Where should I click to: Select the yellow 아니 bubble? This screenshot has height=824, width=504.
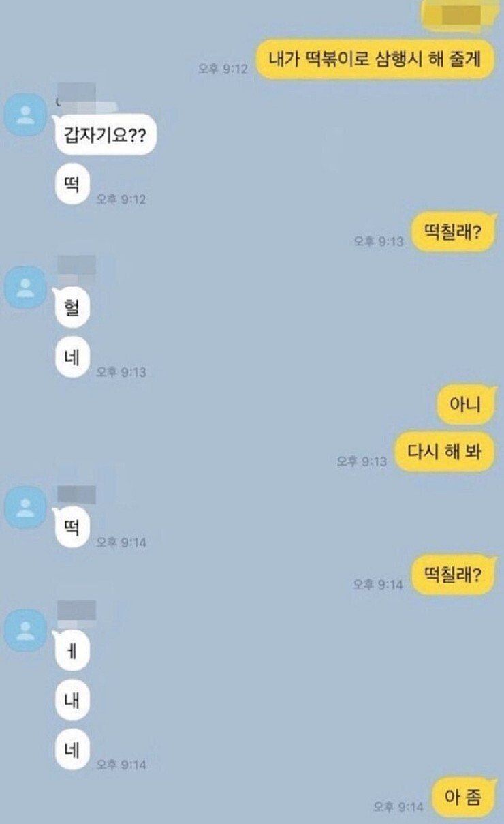pos(465,405)
